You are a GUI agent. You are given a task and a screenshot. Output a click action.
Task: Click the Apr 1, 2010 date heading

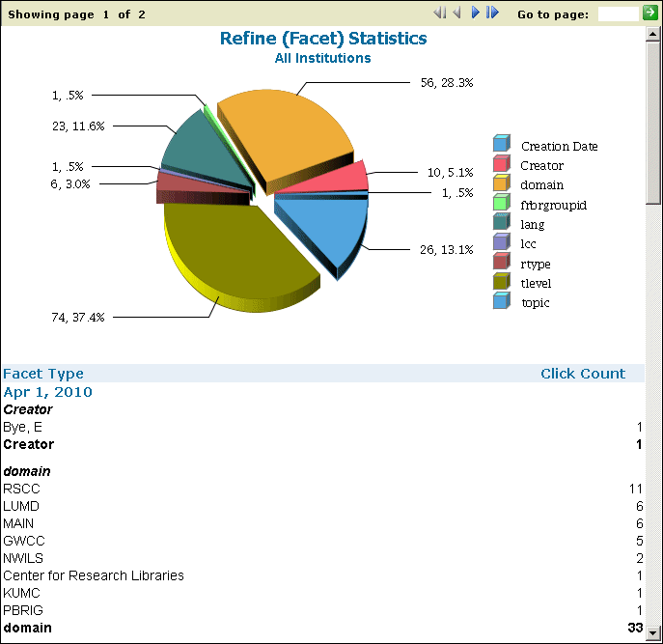pyautogui.click(x=48, y=392)
